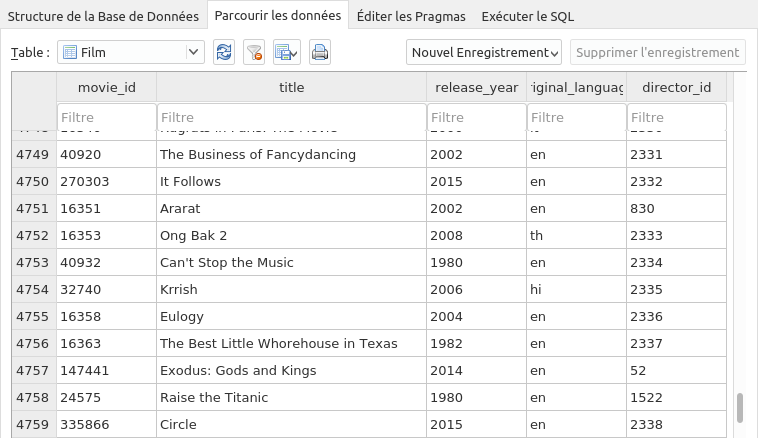Viewport: 758px width, 438px height.
Task: Select Exodus: Gods and Kings cell
Action: pyautogui.click(x=292, y=371)
